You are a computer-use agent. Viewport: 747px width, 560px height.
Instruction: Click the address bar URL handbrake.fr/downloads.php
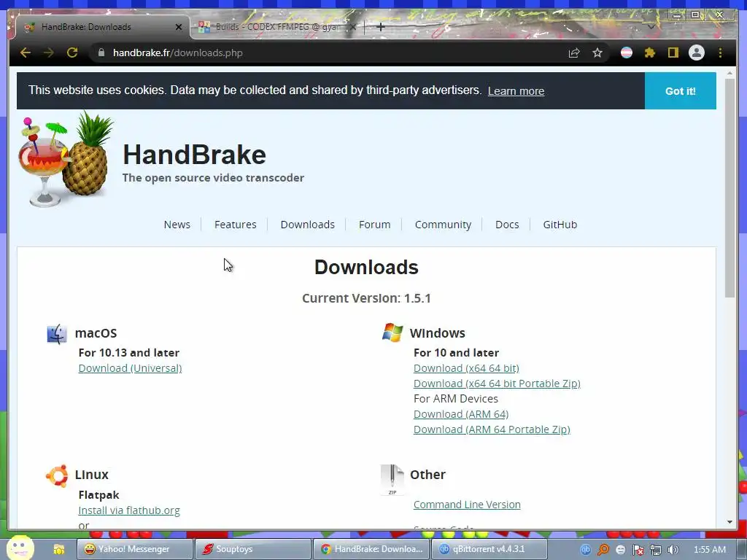click(x=178, y=52)
